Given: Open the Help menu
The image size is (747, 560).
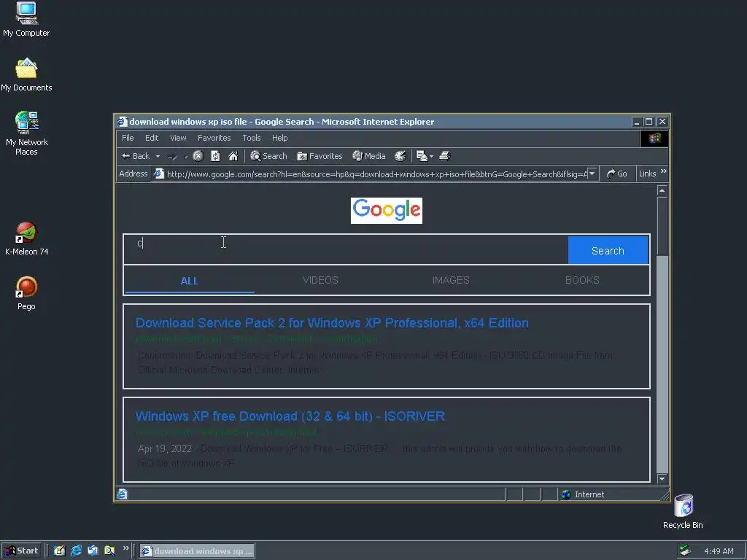Looking at the screenshot, I should (279, 138).
